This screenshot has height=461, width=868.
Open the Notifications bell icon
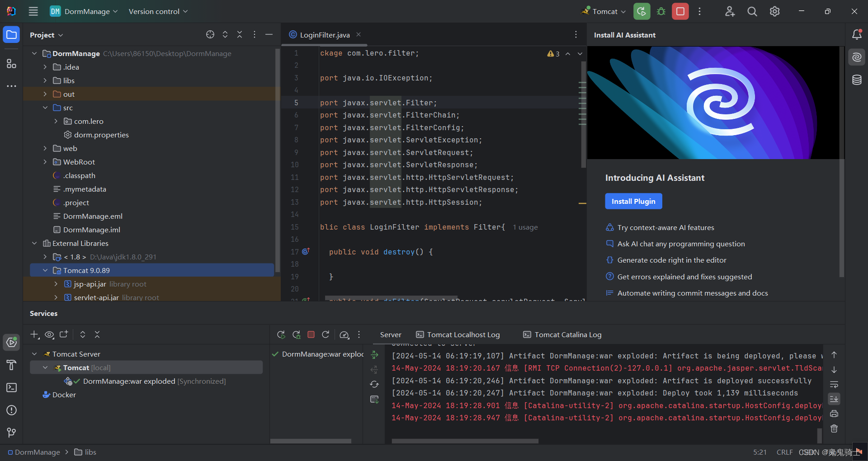857,34
